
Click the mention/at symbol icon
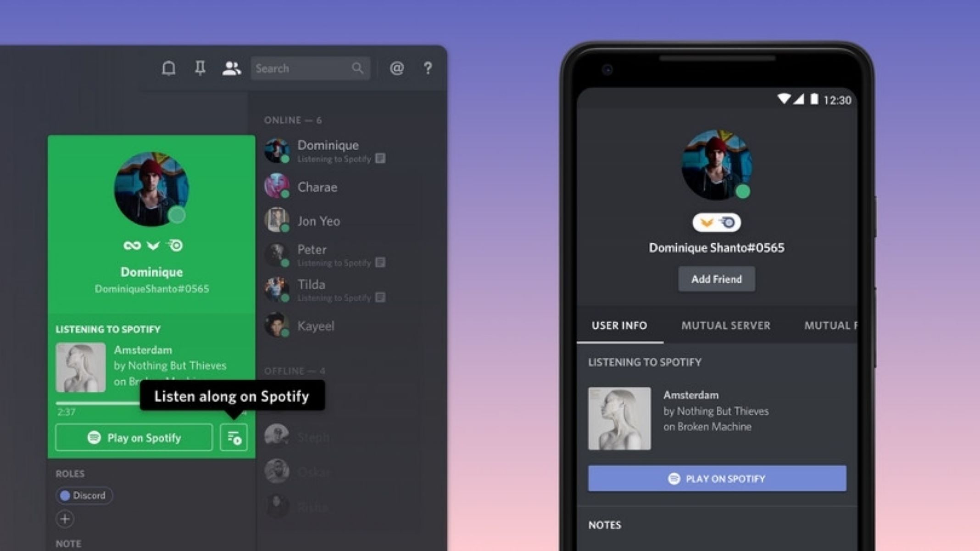pos(395,69)
